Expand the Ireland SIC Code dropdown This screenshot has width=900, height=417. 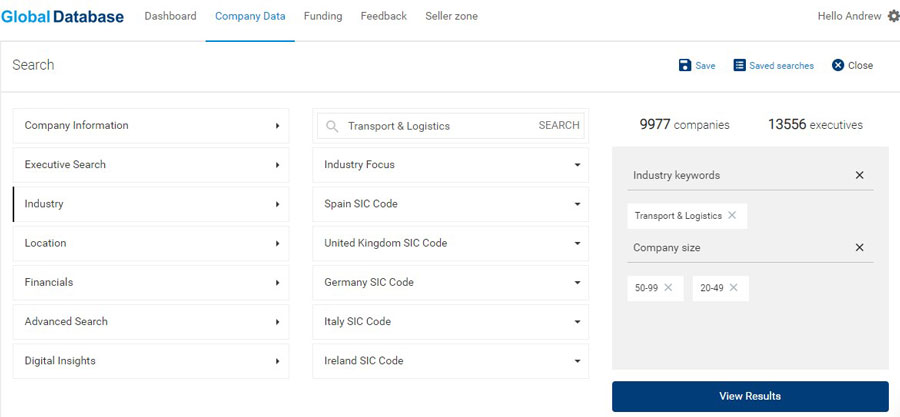451,361
